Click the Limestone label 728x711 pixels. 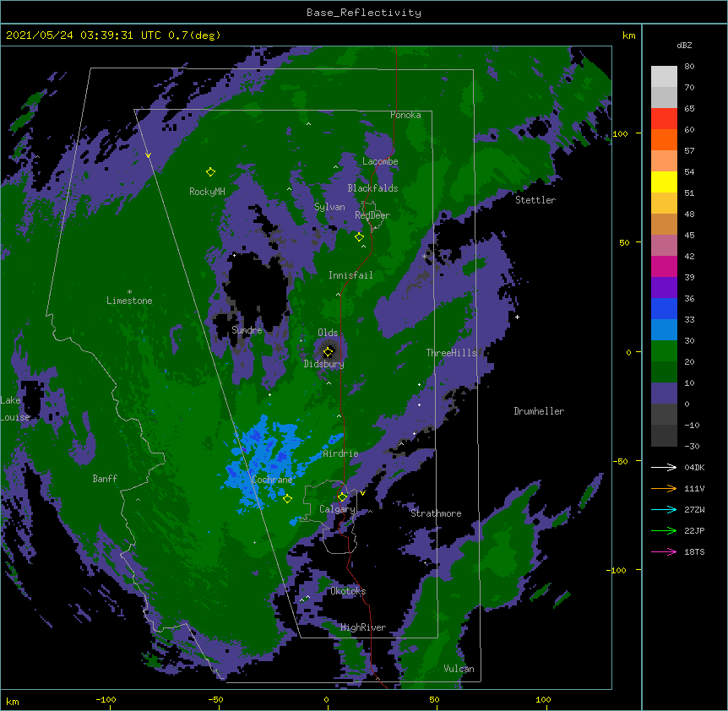pos(129,301)
